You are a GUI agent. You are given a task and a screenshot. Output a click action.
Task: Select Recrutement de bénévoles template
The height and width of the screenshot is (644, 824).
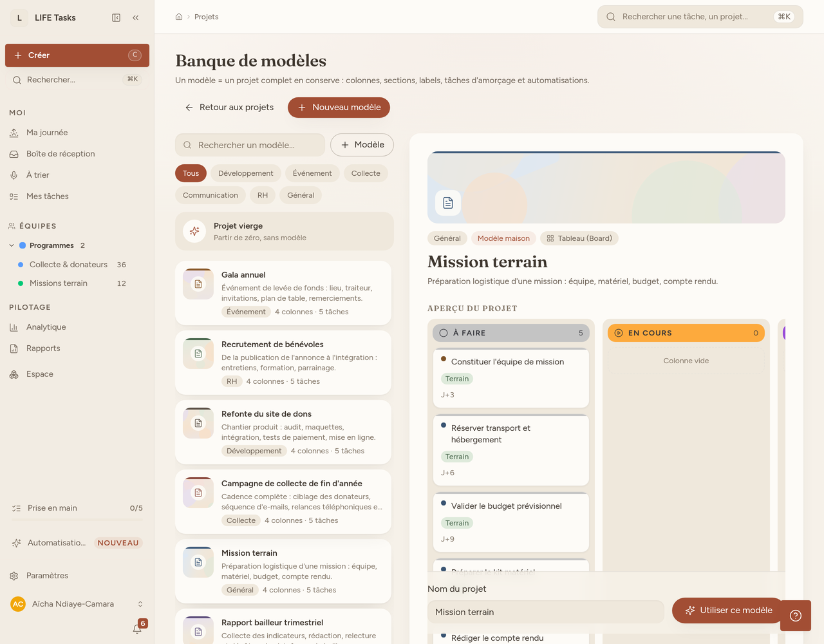coord(283,363)
